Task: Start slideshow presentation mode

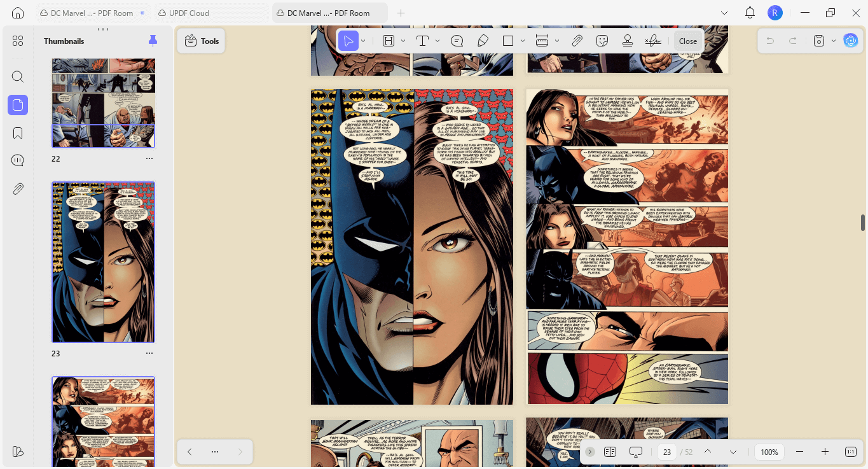Action: 636,452
